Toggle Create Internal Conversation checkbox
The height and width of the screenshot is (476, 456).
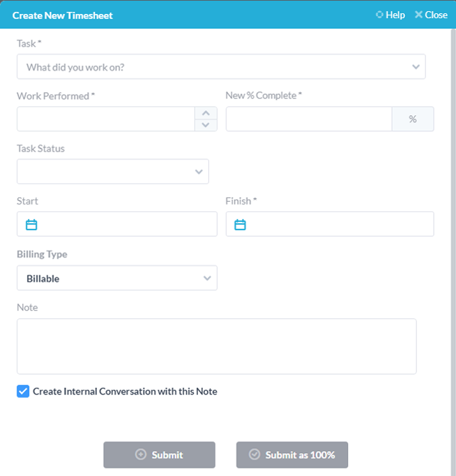coord(23,392)
